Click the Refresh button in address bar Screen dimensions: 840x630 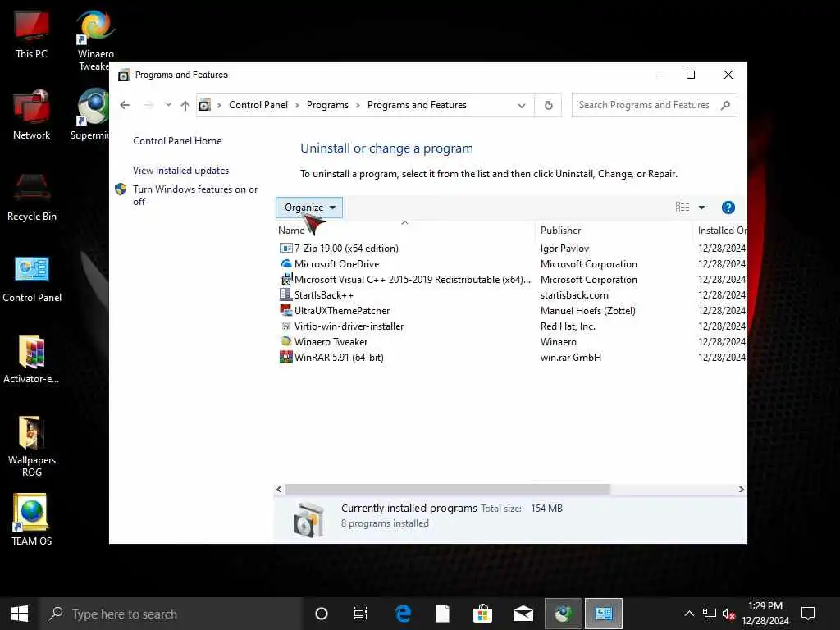548,105
